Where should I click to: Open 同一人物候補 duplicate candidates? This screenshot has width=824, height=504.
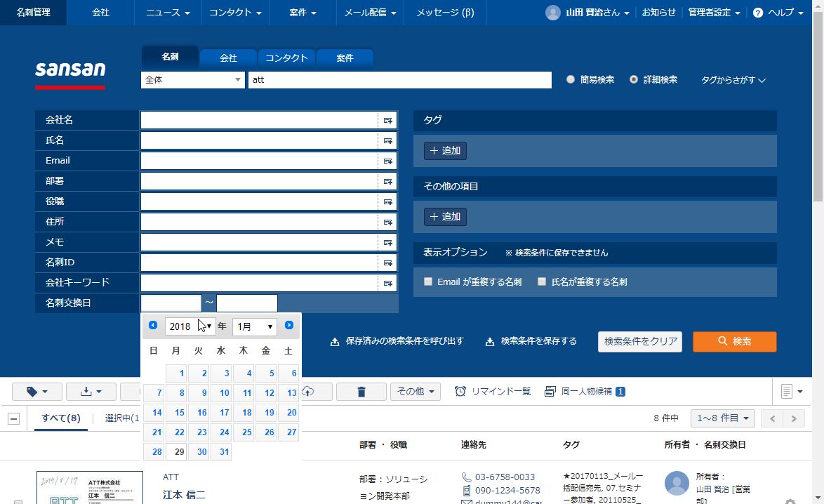(585, 392)
